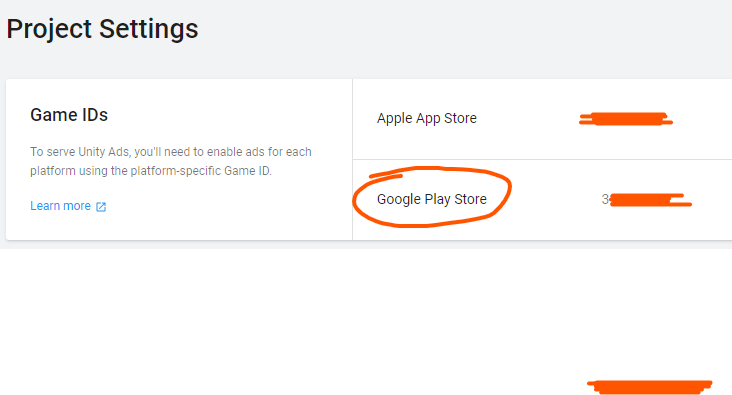Select the Google Play Store row label

432,199
